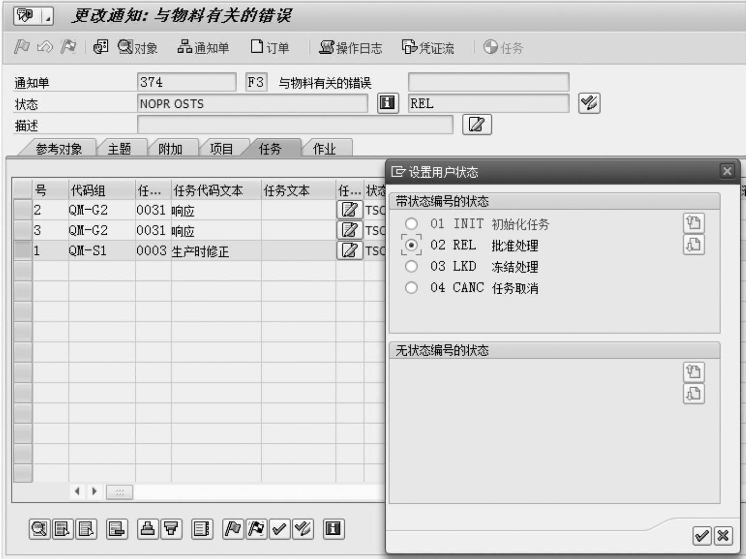Click the partner/dice icon left of 对象
The height and width of the screenshot is (560, 747).
click(x=100, y=47)
